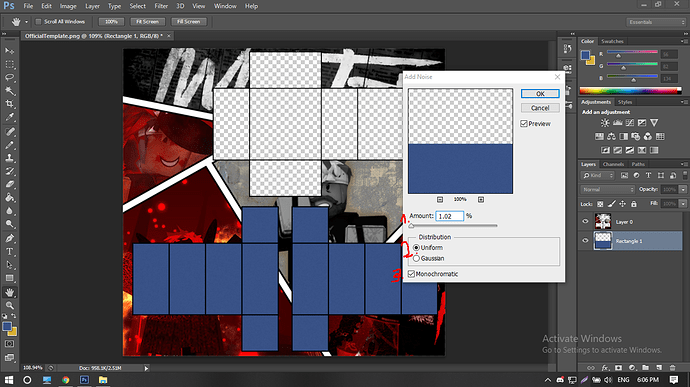This screenshot has width=690, height=387.
Task: Zoom out Add Noise preview
Action: point(440,199)
